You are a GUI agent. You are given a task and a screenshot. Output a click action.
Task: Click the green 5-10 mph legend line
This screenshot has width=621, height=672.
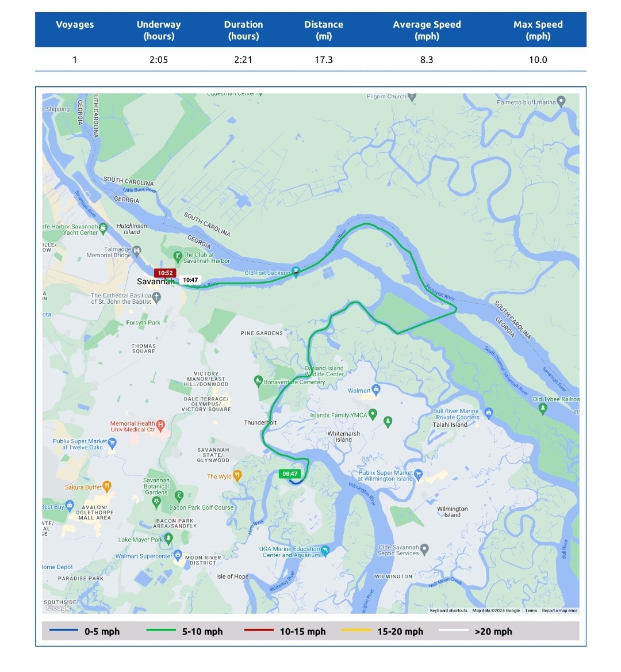(x=161, y=630)
